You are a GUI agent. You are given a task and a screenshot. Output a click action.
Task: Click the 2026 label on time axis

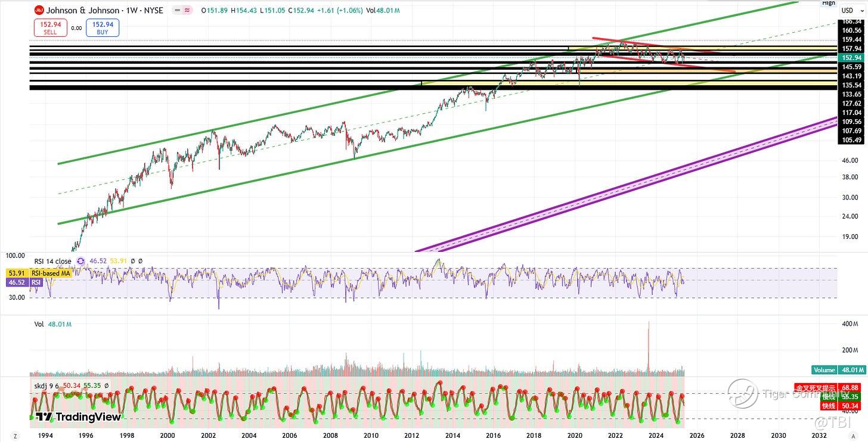pos(697,436)
